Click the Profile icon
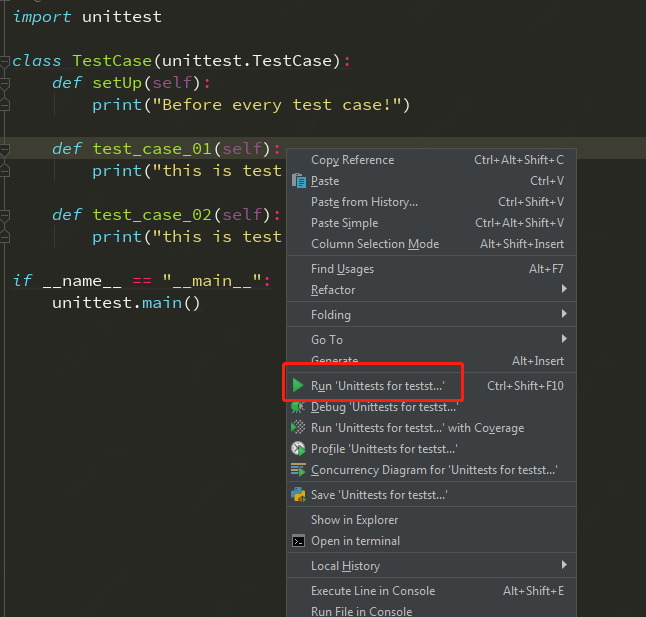 (298, 449)
